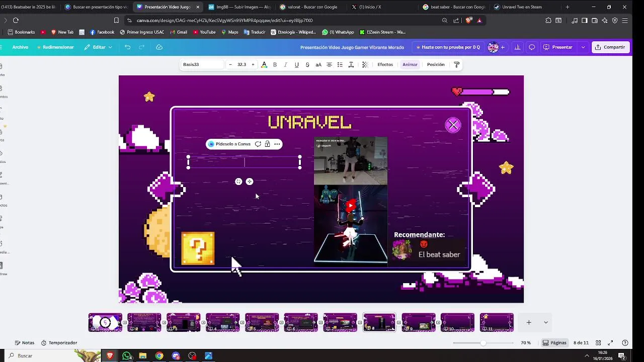Switch to Unravel Two en Steam tab
Viewport: 644px width, 362px height.
(524, 7)
